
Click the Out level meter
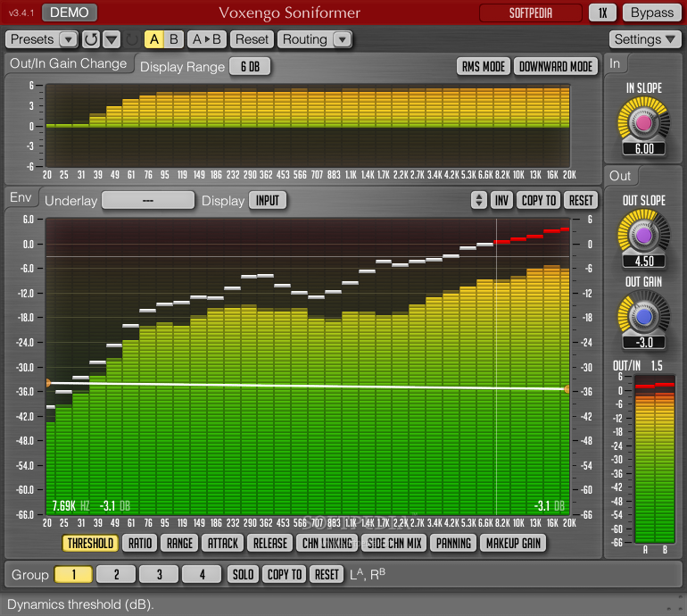click(x=655, y=459)
